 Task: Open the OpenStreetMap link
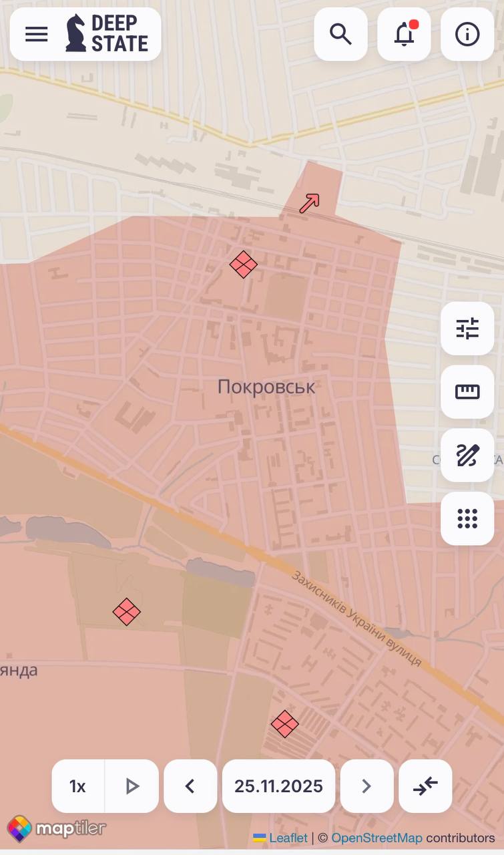click(376, 838)
